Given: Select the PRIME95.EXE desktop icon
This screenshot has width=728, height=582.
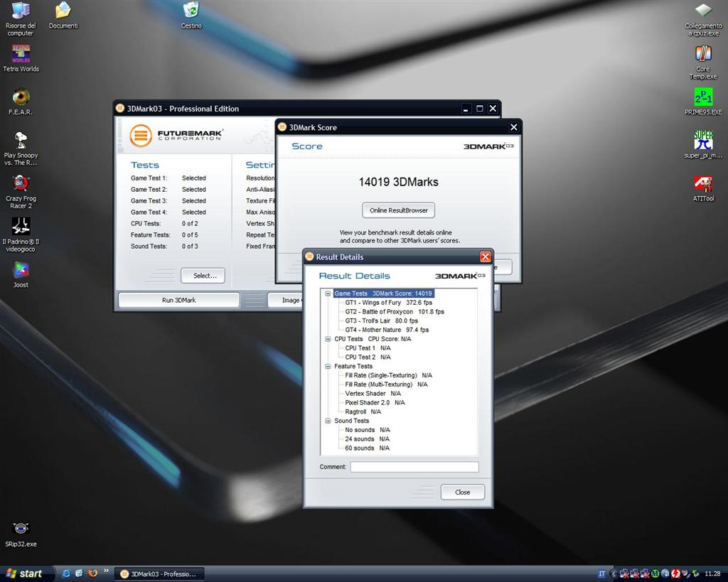Looking at the screenshot, I should 703,102.
